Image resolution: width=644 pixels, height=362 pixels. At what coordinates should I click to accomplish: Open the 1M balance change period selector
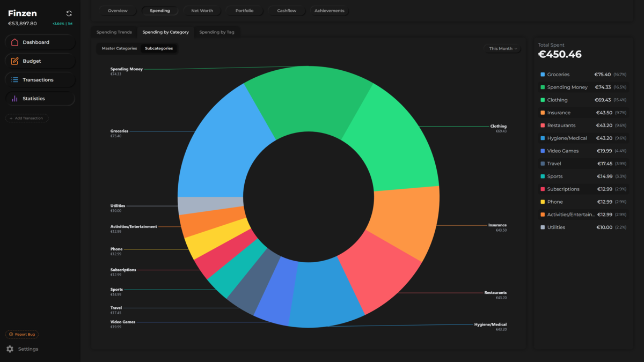click(x=70, y=24)
